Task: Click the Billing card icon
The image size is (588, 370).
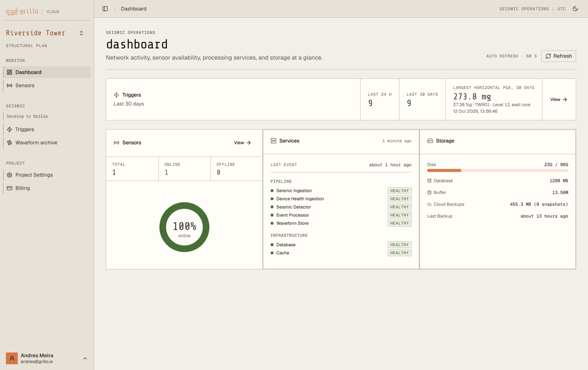Action: tap(10, 188)
